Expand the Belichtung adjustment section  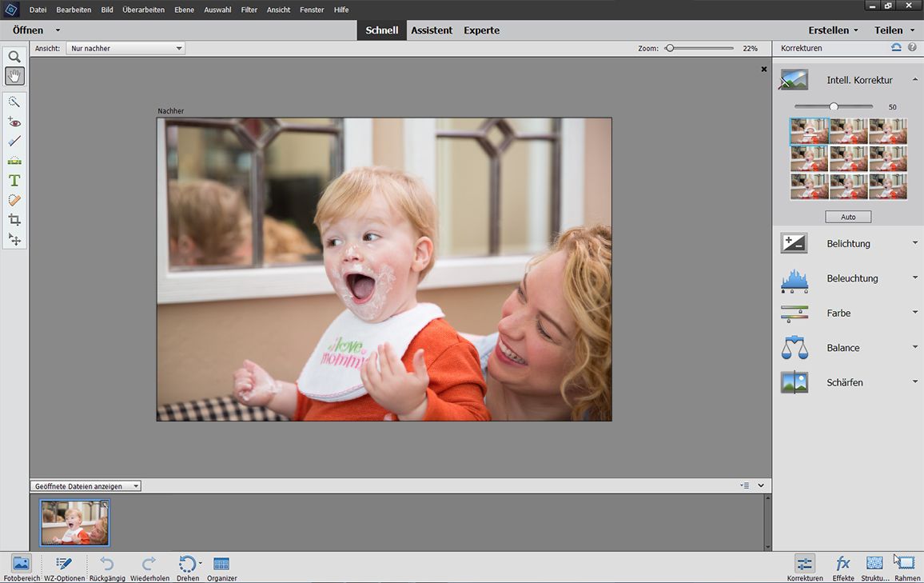click(x=849, y=244)
